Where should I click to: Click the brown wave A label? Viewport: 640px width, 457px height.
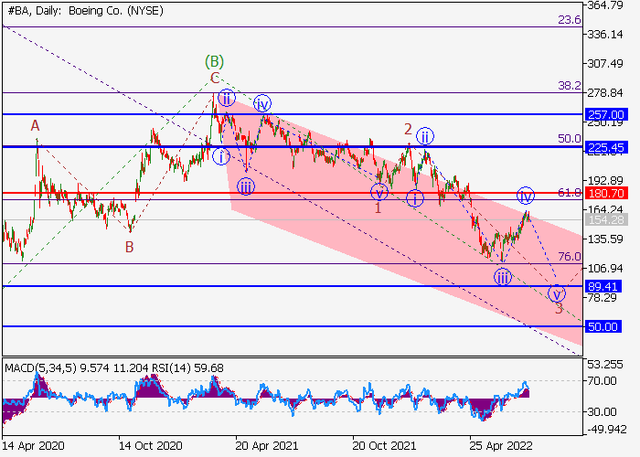35,126
